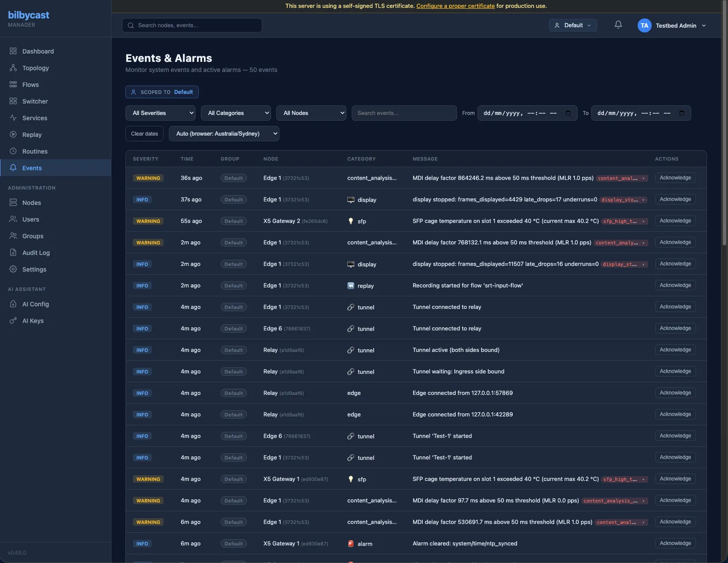Click the Scoped to Default badge

[x=162, y=92]
